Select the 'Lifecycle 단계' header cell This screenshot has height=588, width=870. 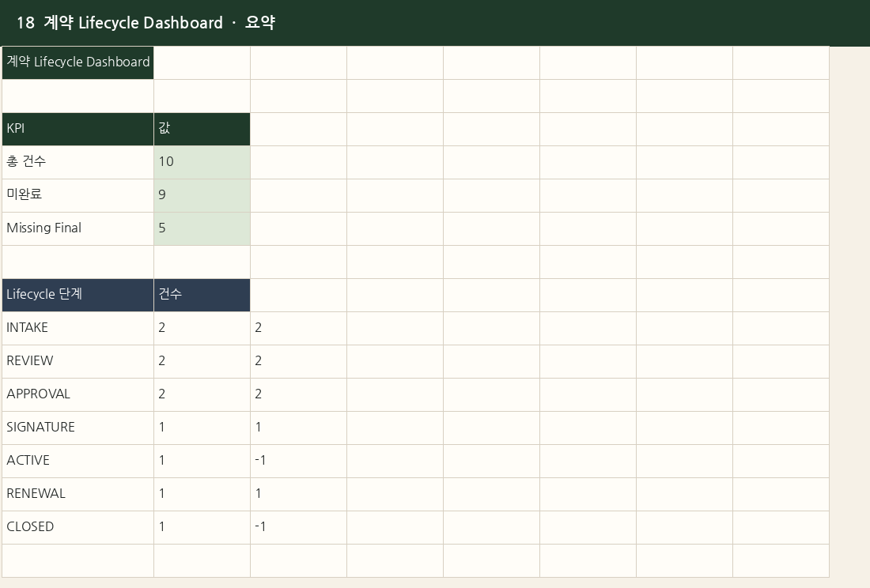(x=78, y=296)
